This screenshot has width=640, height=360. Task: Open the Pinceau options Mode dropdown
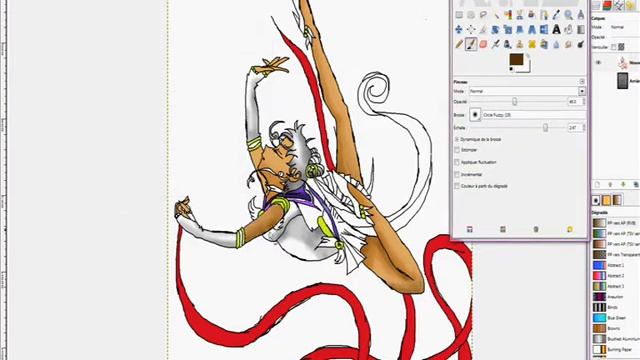[527, 91]
